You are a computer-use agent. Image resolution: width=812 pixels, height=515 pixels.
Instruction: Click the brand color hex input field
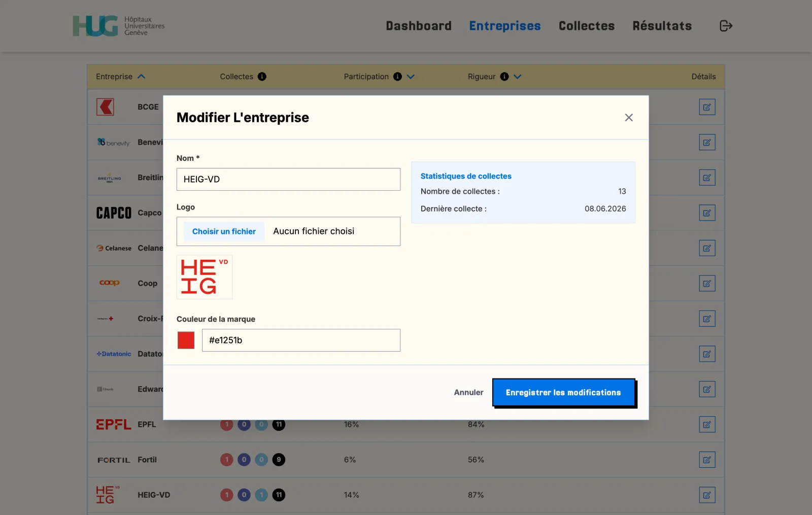click(x=301, y=340)
